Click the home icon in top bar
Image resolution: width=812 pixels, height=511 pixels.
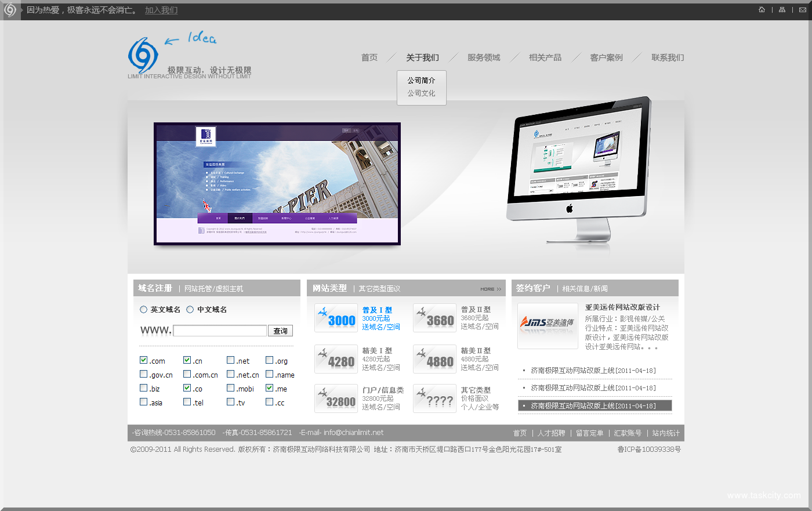[x=762, y=10]
